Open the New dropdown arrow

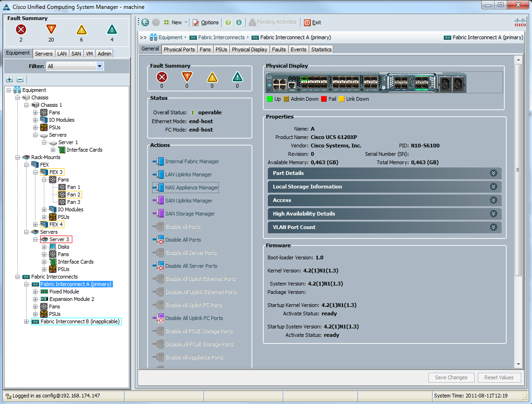[x=186, y=22]
